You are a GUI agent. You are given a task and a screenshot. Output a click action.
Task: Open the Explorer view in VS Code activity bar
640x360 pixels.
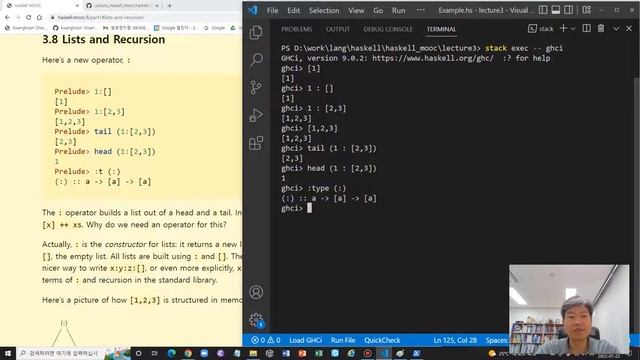point(256,33)
